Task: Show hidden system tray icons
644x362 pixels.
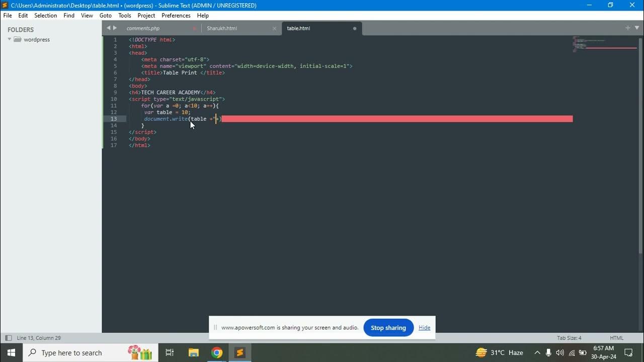Action: [x=537, y=352]
